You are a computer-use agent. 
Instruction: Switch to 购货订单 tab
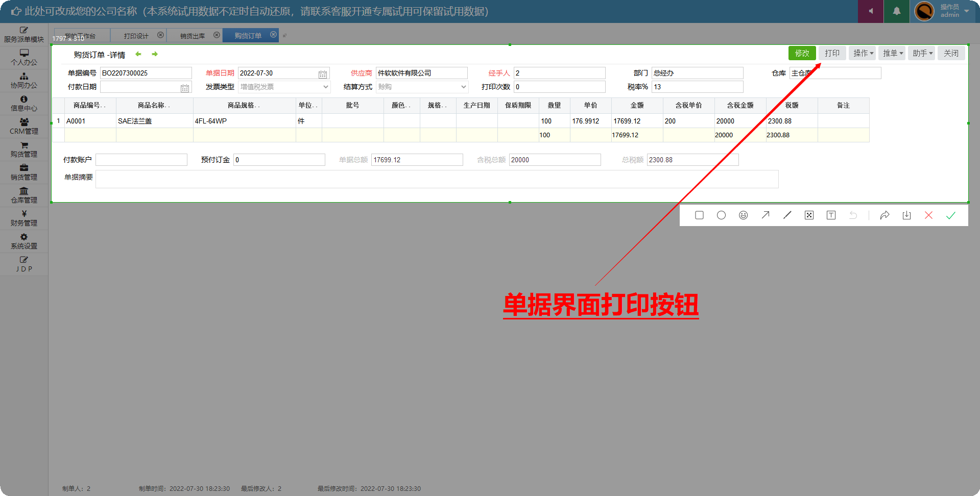(x=250, y=35)
